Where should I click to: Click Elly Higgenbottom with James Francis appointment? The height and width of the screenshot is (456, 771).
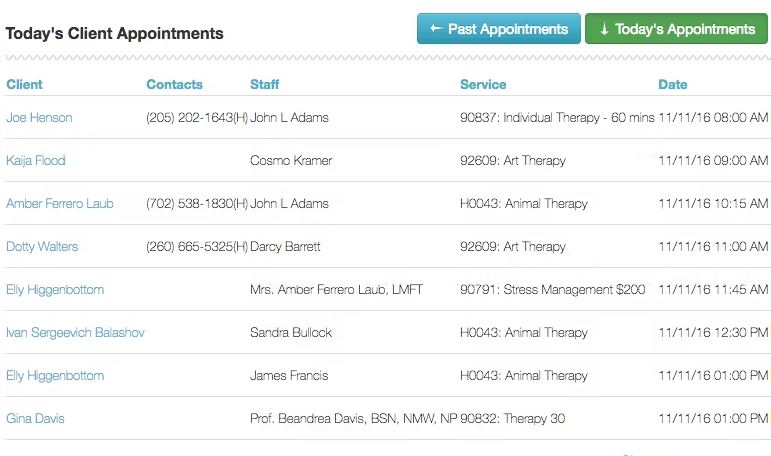55,376
